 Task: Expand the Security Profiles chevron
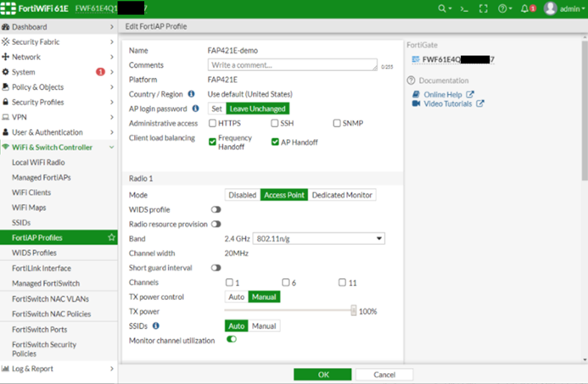(112, 102)
